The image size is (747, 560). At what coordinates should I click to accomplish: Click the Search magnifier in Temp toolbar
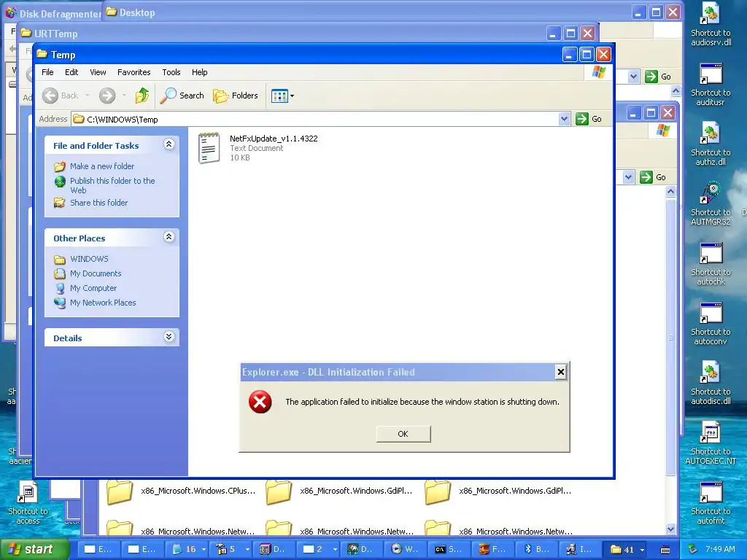point(182,96)
